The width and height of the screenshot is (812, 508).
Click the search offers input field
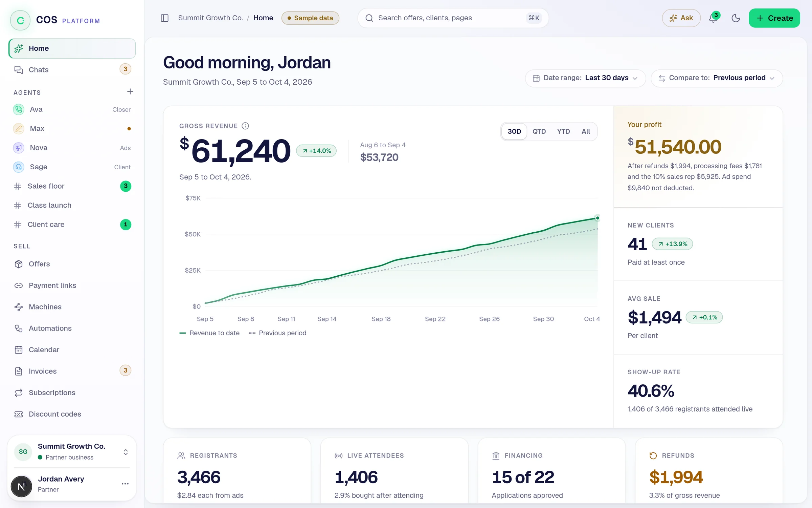[x=453, y=18]
